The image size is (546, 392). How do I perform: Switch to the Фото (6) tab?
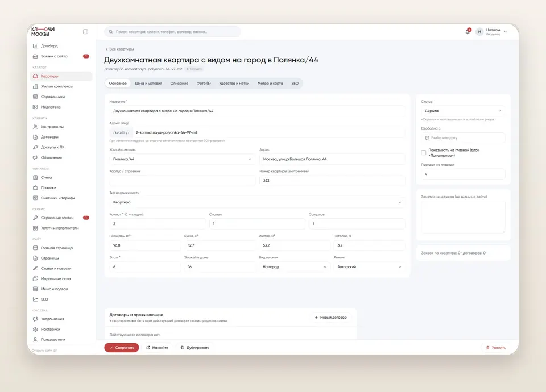pos(204,84)
